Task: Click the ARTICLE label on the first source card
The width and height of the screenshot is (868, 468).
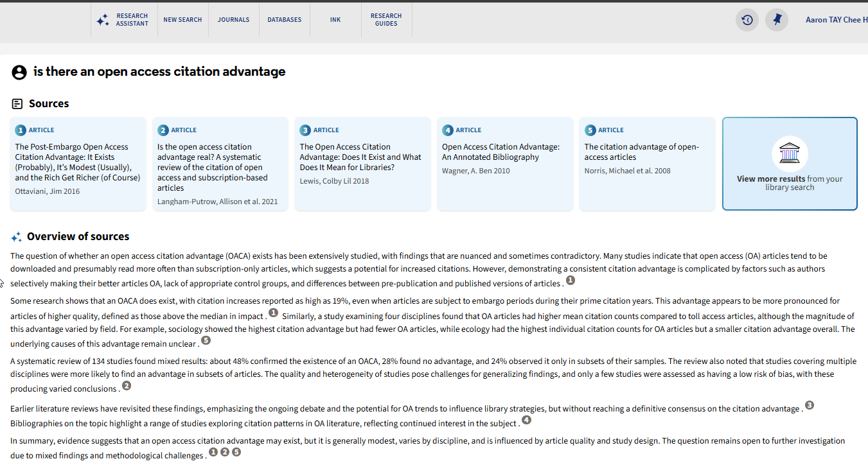Action: 42,130
